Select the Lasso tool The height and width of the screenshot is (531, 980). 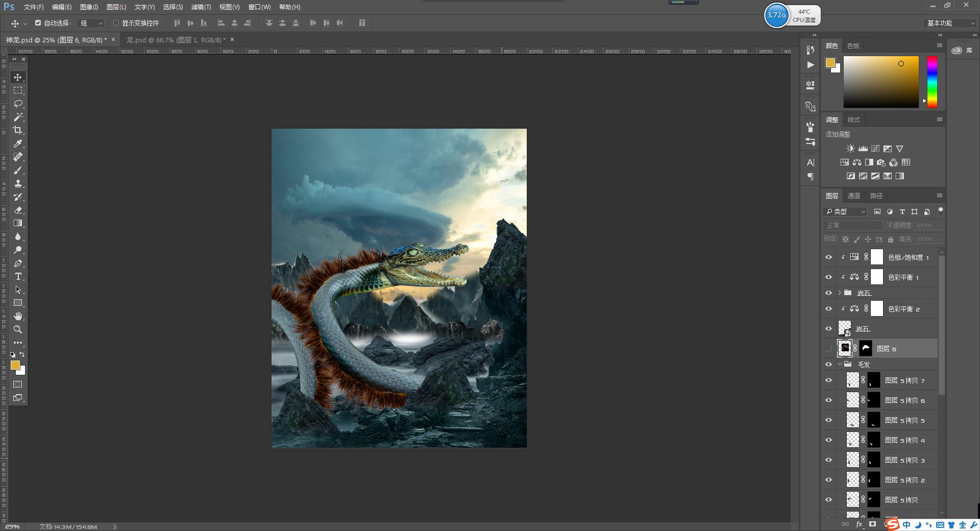click(18, 104)
